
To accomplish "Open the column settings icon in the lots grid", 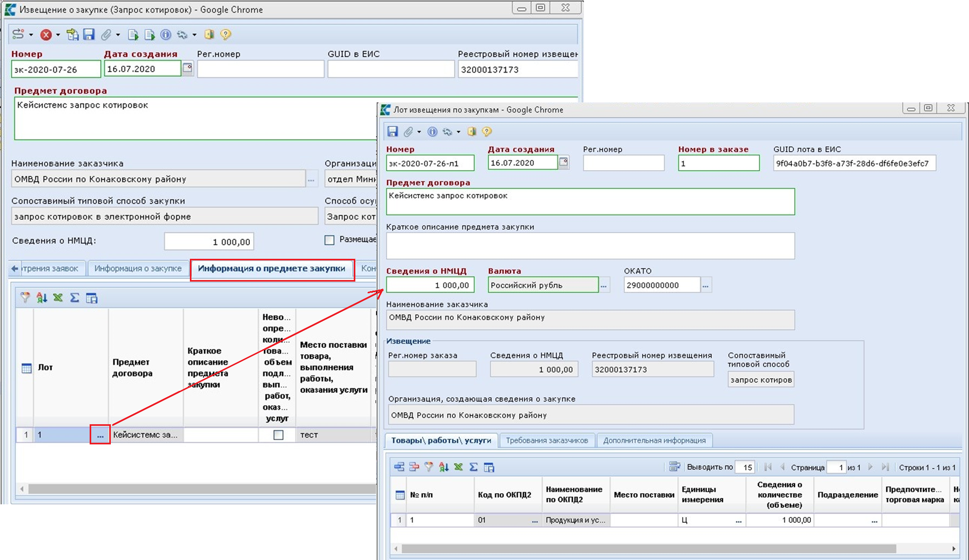I will 92,298.
